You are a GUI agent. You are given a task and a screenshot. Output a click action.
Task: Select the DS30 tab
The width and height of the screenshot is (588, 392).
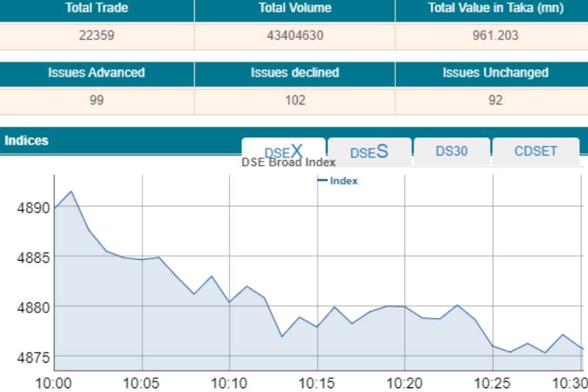[x=451, y=151]
